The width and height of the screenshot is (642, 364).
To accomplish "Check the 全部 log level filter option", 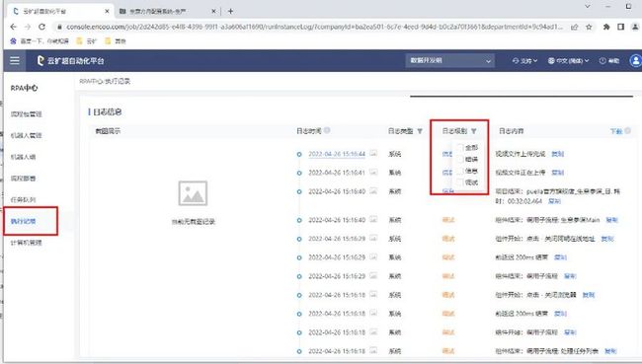I will pos(460,147).
